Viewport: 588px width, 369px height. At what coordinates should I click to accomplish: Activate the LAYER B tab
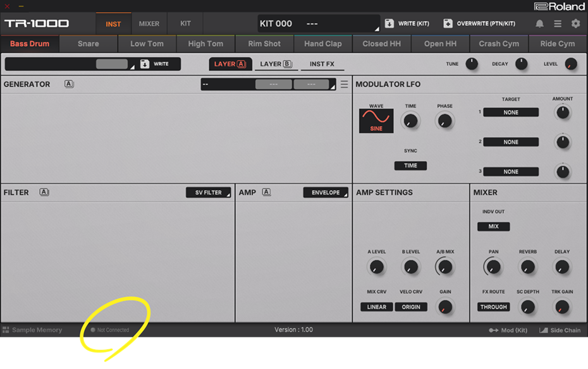point(276,64)
